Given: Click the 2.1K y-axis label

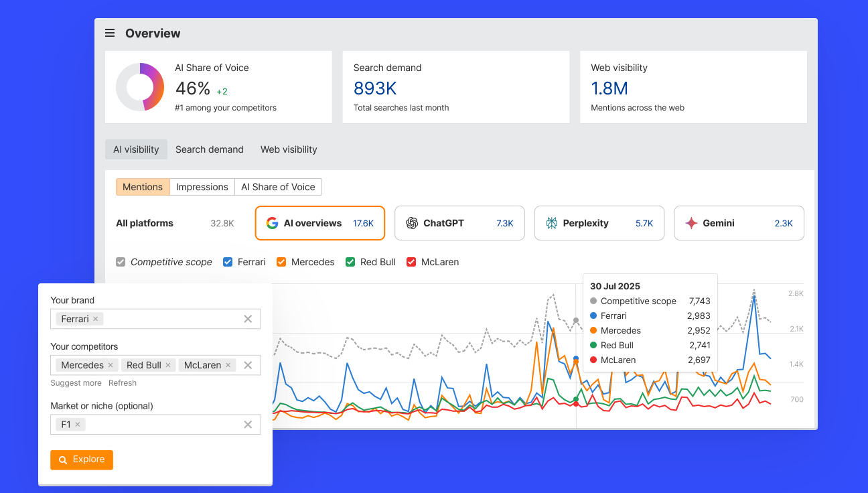Looking at the screenshot, I should point(796,329).
